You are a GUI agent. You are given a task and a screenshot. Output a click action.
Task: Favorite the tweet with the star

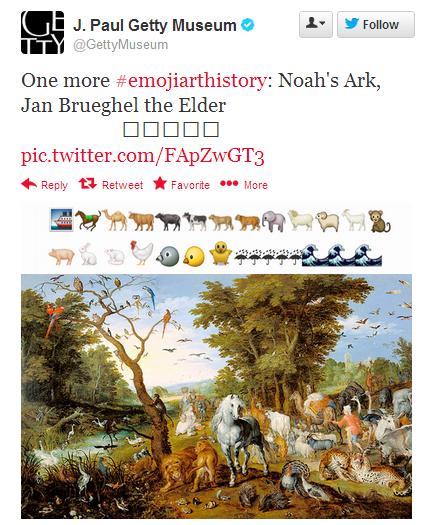[x=181, y=184]
